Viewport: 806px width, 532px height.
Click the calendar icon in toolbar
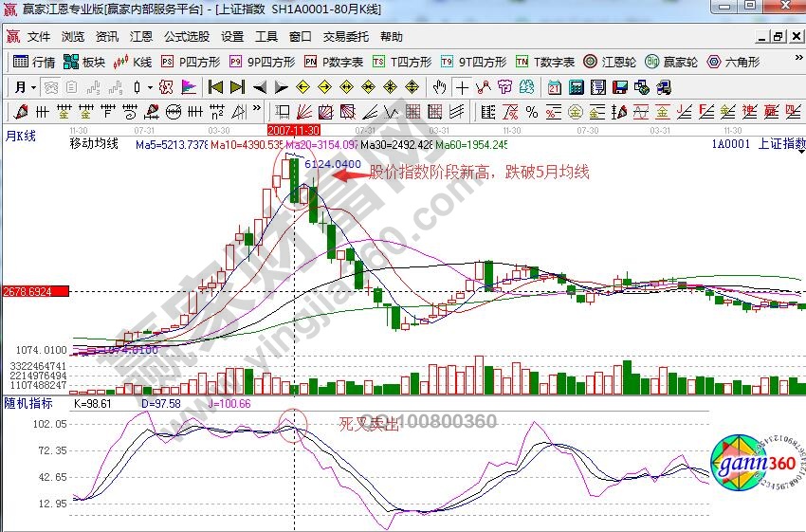[555, 87]
